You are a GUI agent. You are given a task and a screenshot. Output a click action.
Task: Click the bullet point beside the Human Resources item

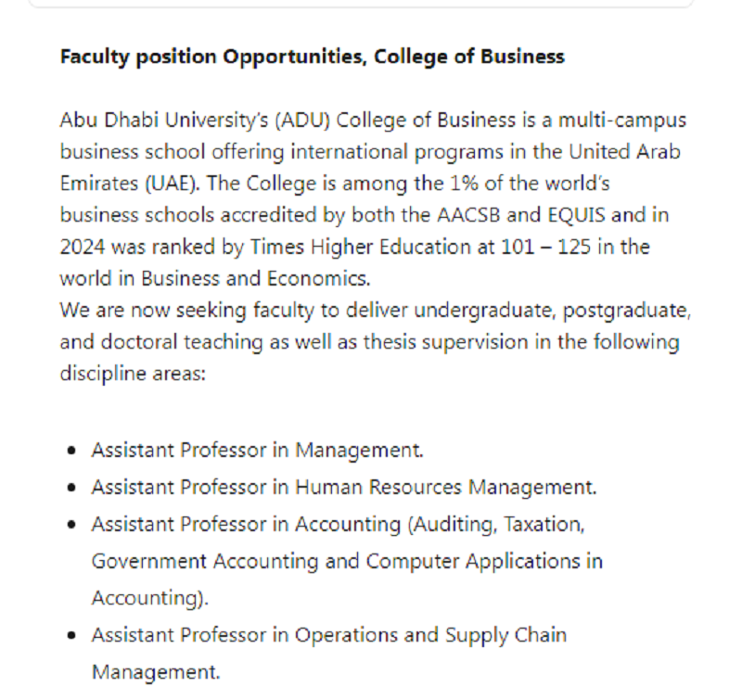pos(72,488)
